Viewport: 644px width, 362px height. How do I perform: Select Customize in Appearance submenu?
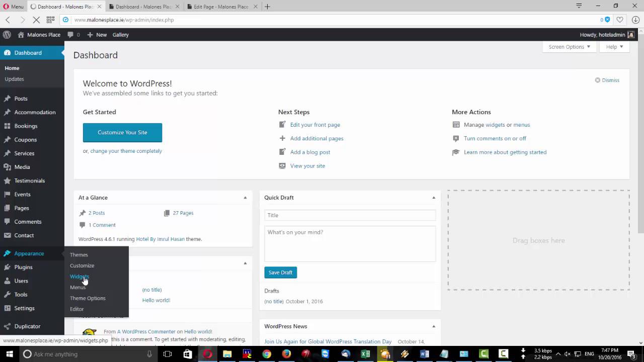click(82, 265)
